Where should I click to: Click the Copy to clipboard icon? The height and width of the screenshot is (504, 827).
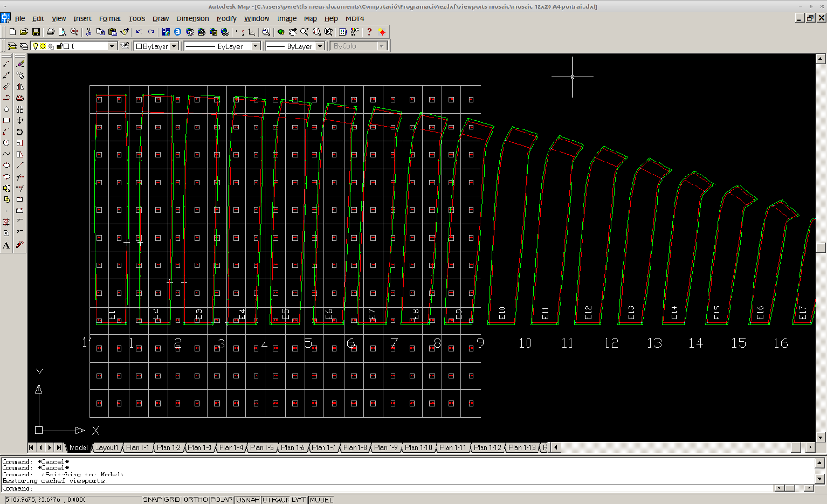click(x=100, y=32)
